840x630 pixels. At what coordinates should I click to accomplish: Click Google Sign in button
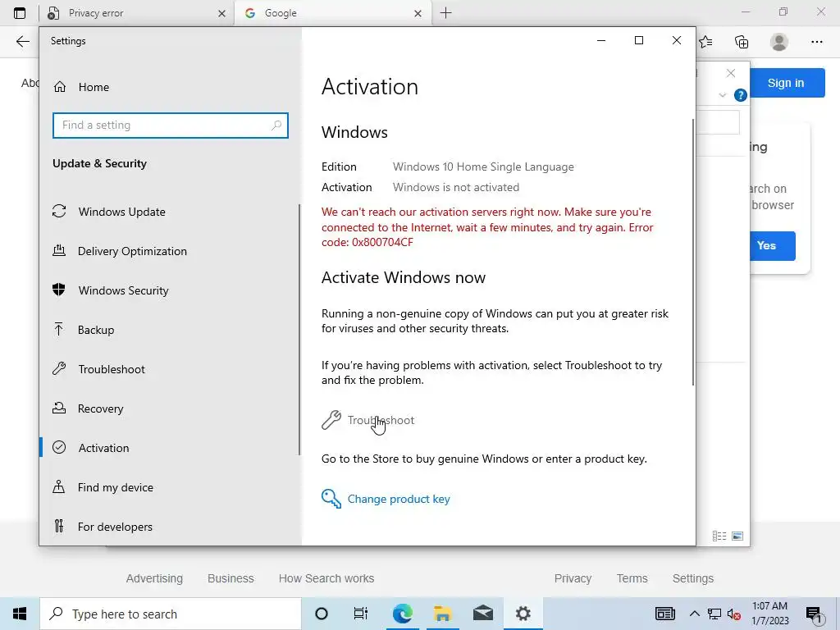tap(786, 83)
